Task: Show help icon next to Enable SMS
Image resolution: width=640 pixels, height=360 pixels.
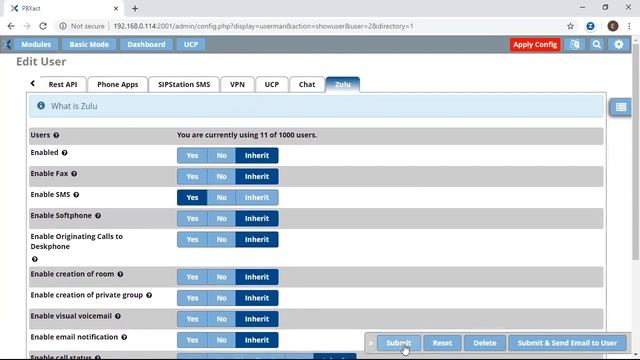Action: pos(76,195)
